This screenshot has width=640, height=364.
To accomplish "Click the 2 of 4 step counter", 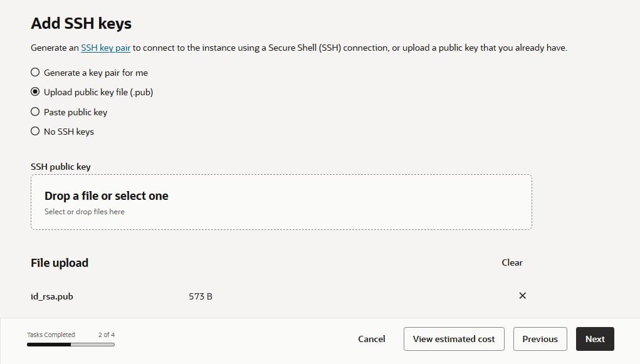I will 106,335.
